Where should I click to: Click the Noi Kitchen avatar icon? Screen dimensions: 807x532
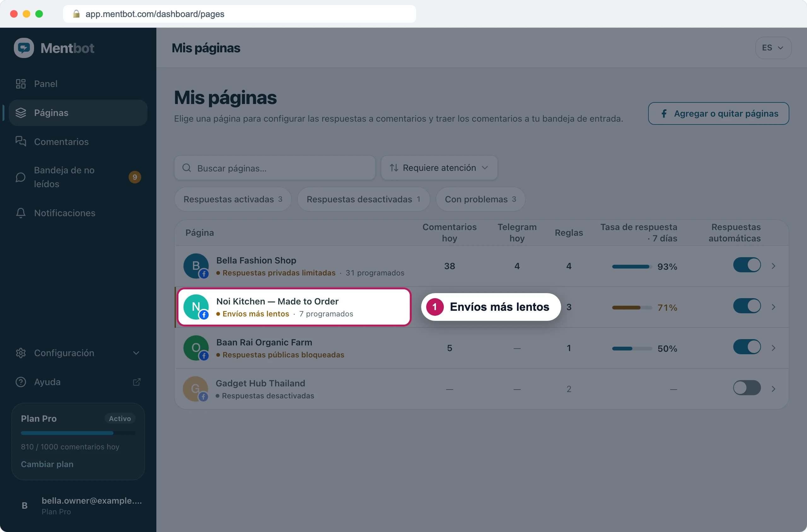(x=196, y=307)
